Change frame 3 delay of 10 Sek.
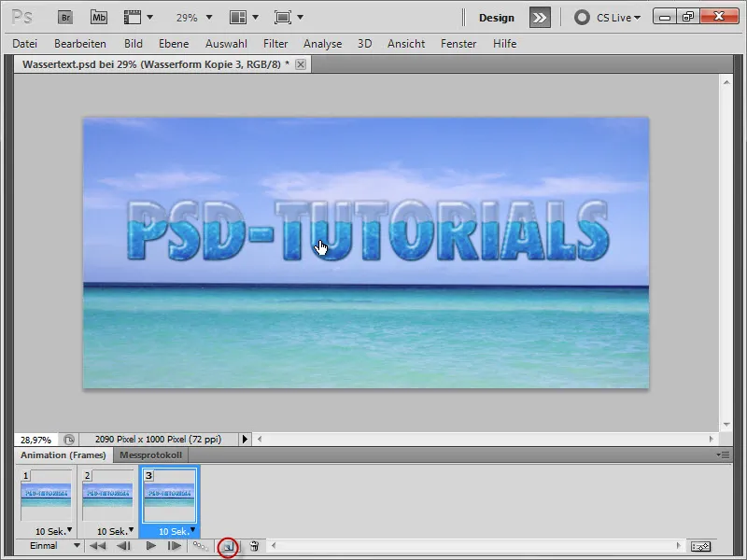This screenshot has width=747, height=560. pos(176,531)
